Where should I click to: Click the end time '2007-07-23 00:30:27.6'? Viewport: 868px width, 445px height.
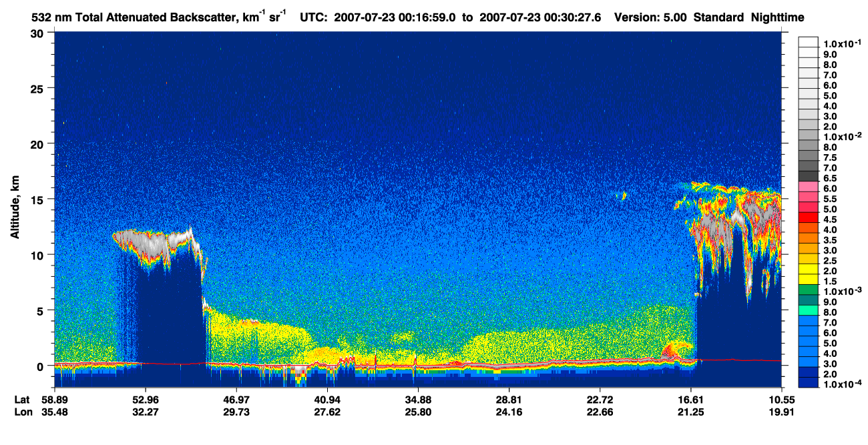point(541,17)
